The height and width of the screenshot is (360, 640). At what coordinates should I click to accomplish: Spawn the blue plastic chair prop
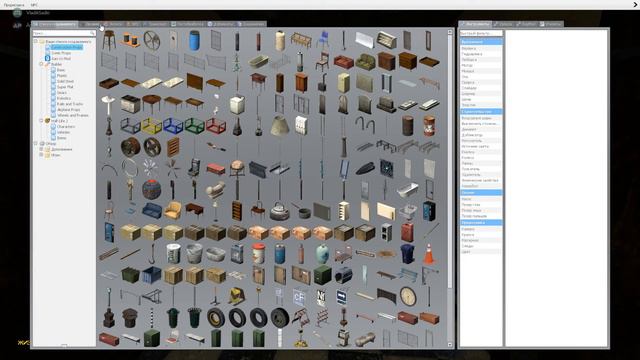pos(322,40)
